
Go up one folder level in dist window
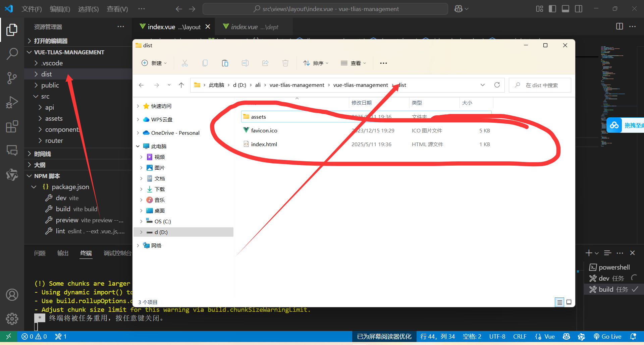click(x=181, y=85)
